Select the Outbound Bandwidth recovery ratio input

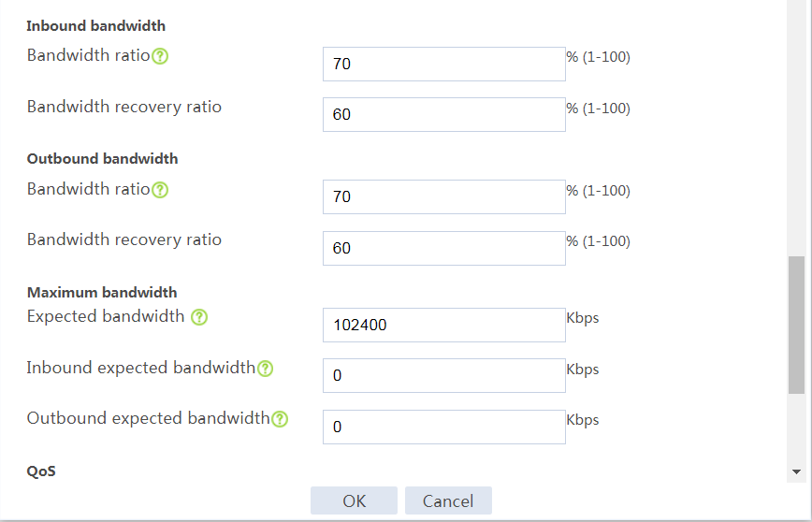coord(443,248)
